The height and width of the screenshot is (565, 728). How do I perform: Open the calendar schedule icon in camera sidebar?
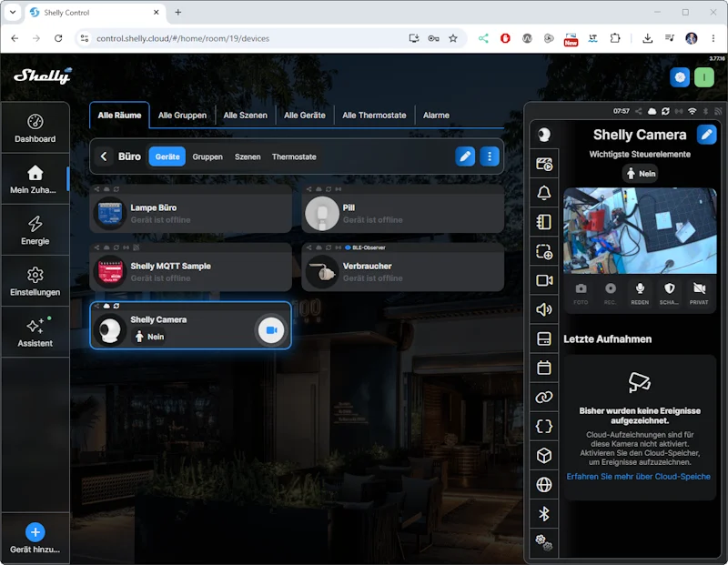click(x=543, y=368)
